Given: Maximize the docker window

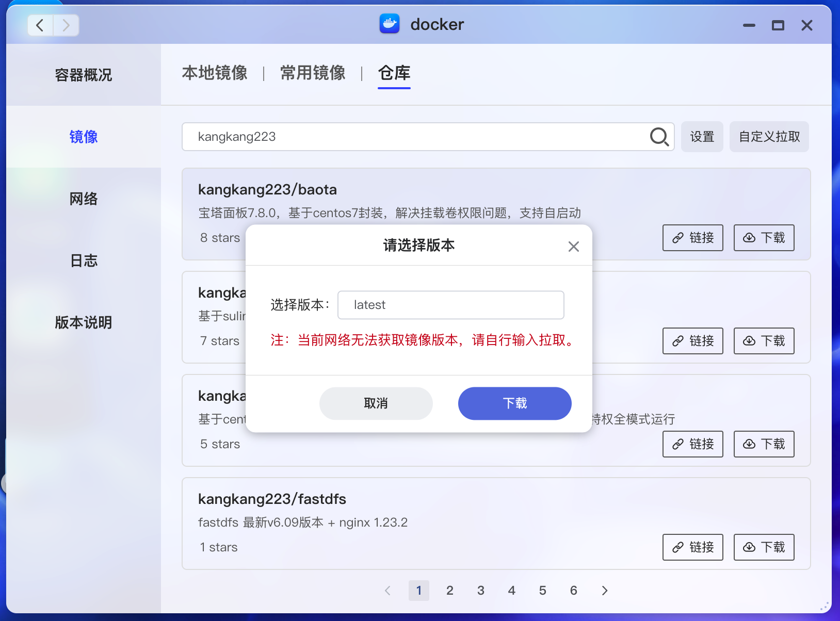Looking at the screenshot, I should click(x=778, y=25).
